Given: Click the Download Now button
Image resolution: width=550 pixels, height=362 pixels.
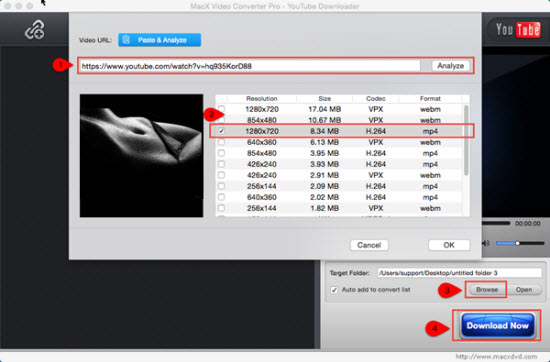Looking at the screenshot, I should coord(497,326).
